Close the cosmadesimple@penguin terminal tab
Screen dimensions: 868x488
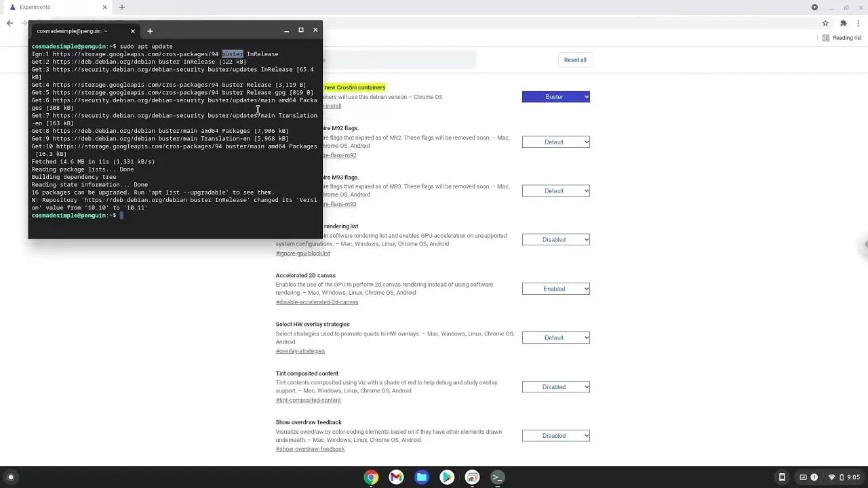point(133,30)
